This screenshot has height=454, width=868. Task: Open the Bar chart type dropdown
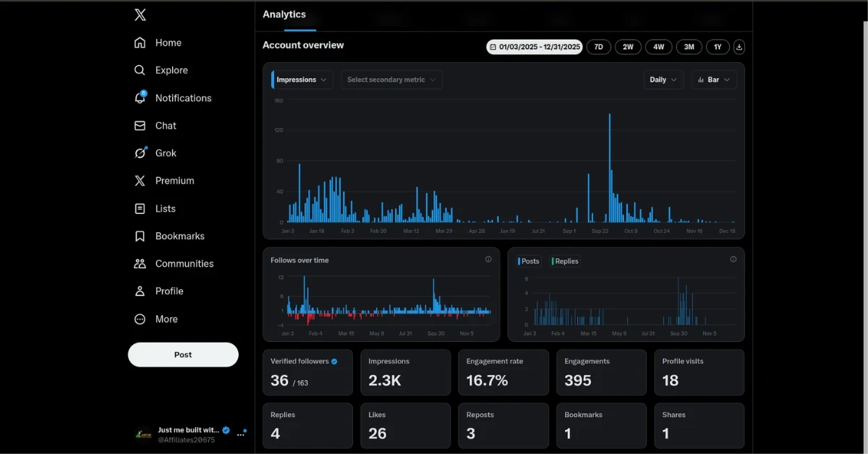pyautogui.click(x=713, y=80)
